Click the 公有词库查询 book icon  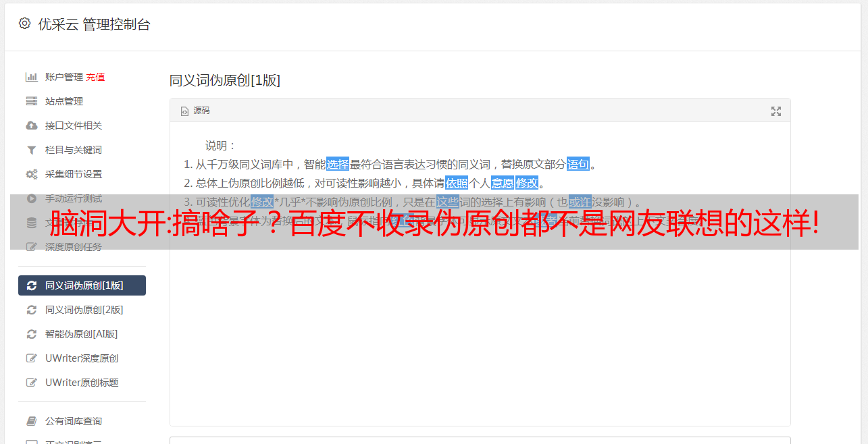click(x=31, y=421)
